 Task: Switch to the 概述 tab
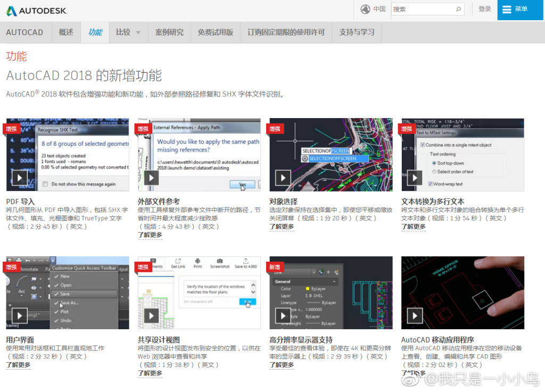66,32
